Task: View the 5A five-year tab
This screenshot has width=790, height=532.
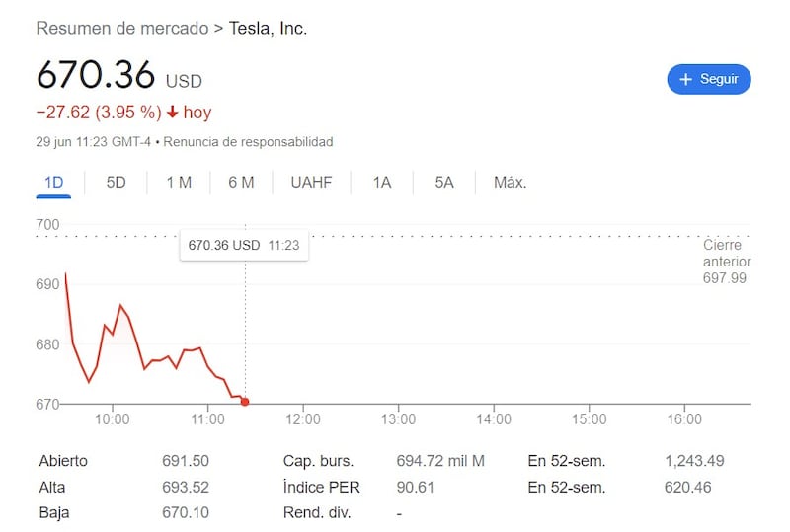Action: 444,183
